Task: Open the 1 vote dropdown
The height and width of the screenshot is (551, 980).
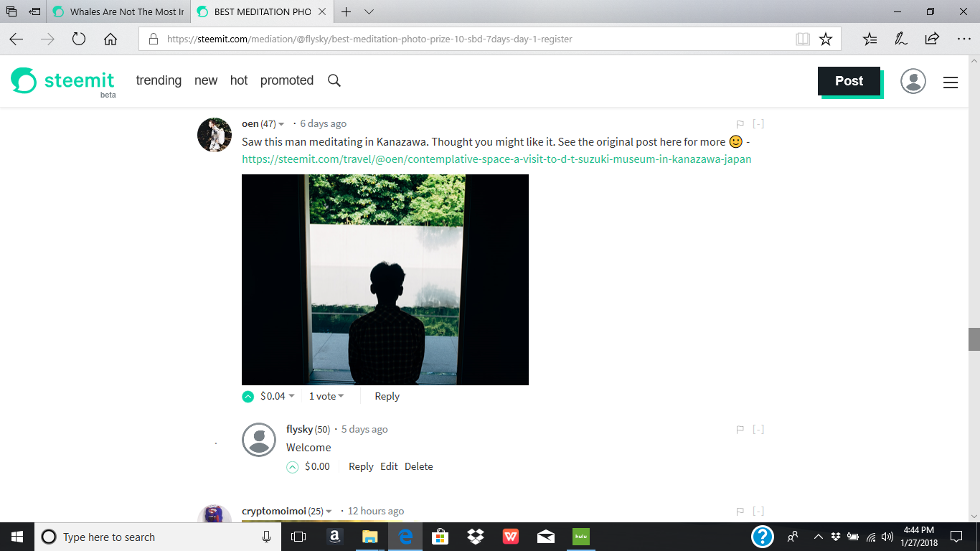Action: point(326,395)
